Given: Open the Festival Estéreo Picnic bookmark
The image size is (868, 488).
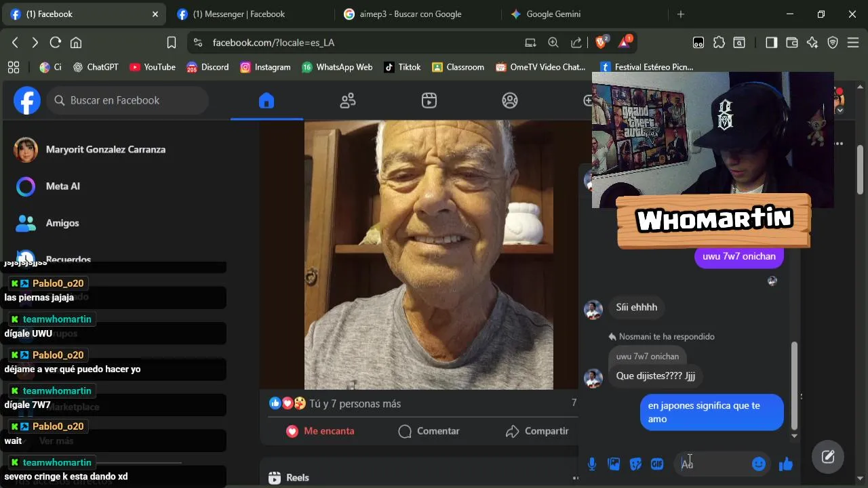Looking at the screenshot, I should [x=646, y=67].
